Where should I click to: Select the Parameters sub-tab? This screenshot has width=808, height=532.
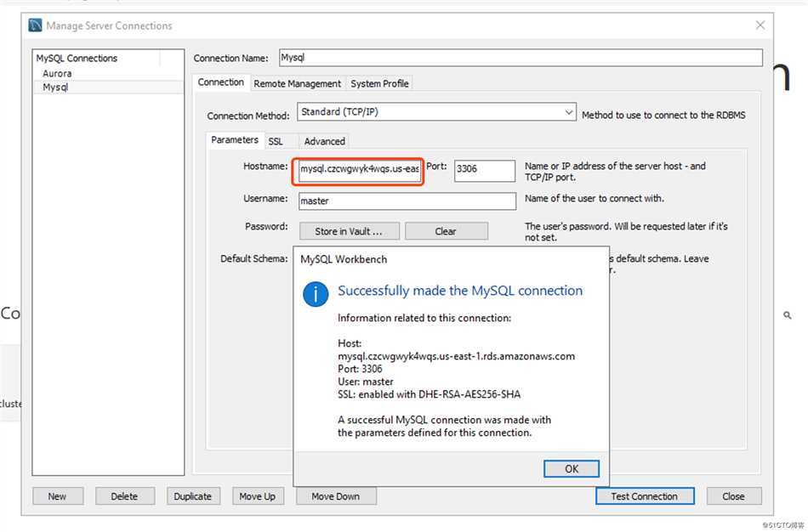click(x=235, y=140)
